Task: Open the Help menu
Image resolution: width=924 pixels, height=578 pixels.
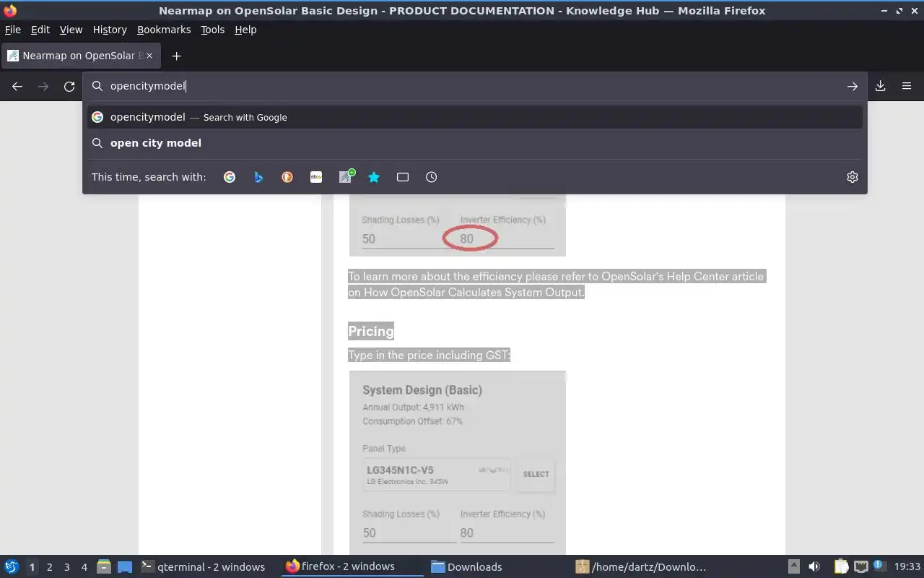Action: [245, 30]
